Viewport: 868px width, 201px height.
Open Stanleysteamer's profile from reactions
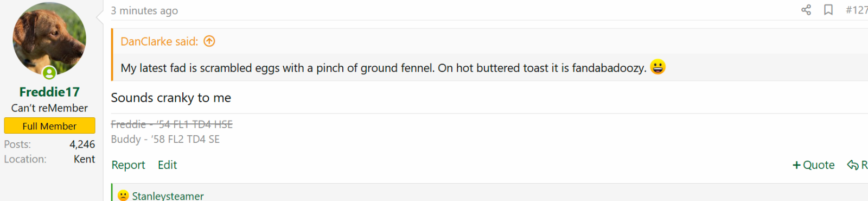click(168, 196)
